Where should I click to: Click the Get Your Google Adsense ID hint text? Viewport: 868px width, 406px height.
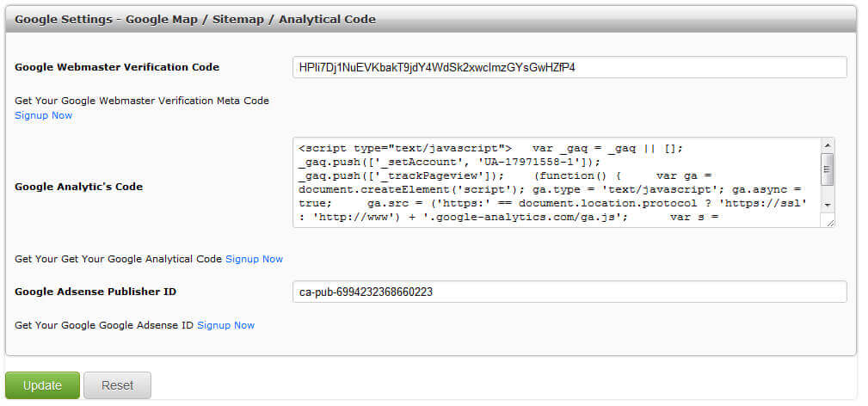tap(104, 325)
